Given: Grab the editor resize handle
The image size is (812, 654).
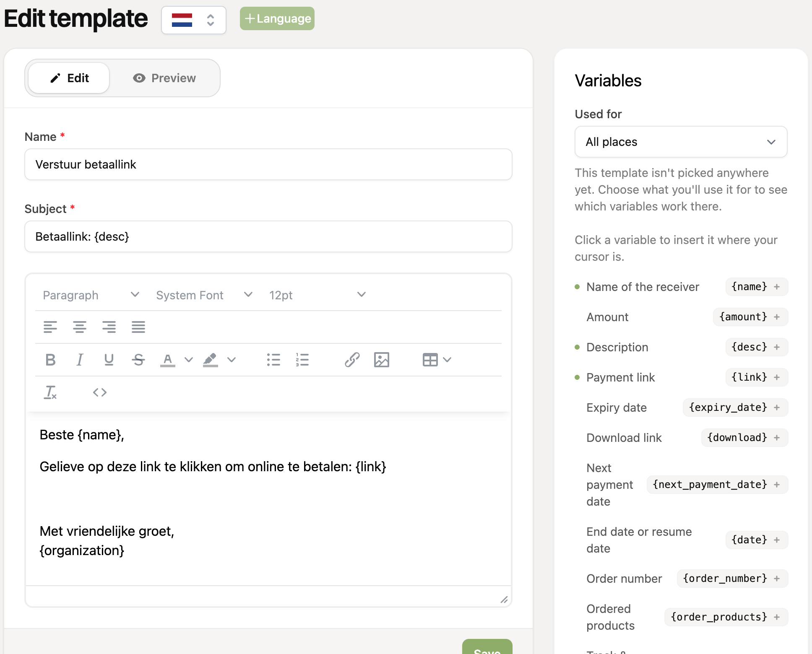Looking at the screenshot, I should click(504, 599).
